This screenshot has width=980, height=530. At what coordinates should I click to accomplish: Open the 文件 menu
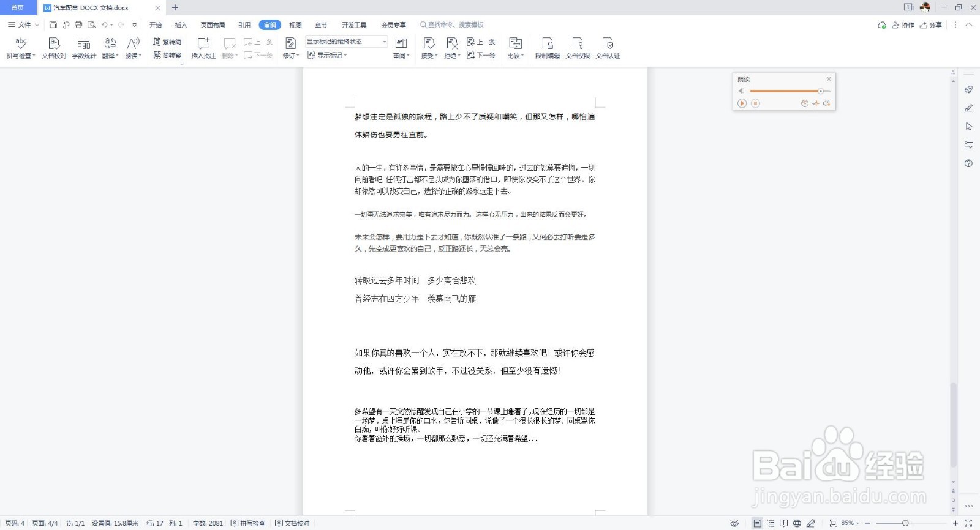click(x=23, y=25)
